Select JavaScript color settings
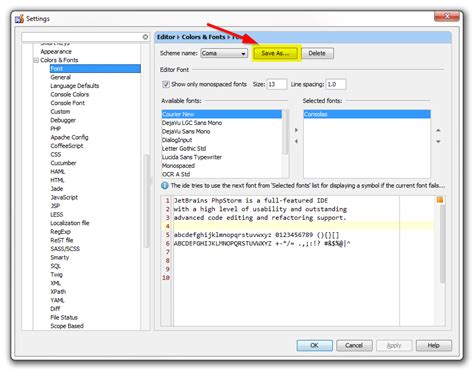The width and height of the screenshot is (474, 371). pos(64,197)
